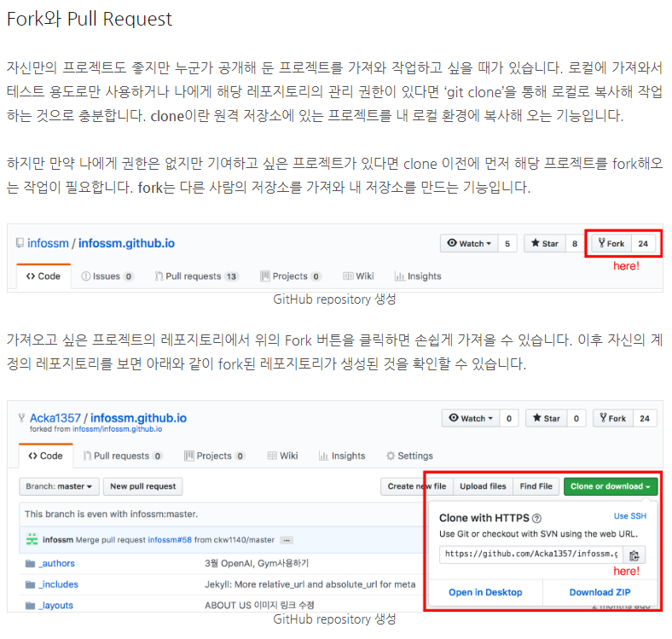Click the folder icon beside _authors
The width and height of the screenshot is (672, 639).
click(30, 564)
